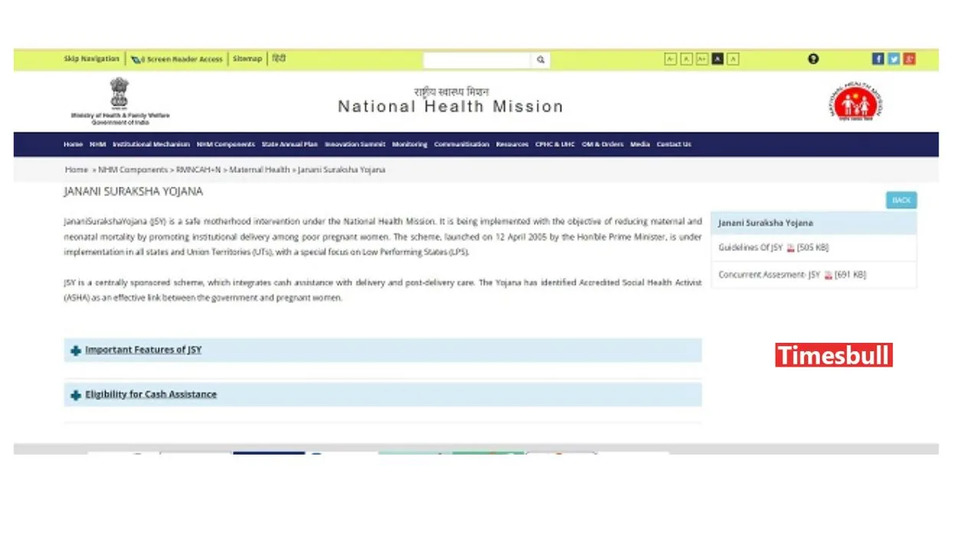This screenshot has height=551, width=980.
Task: Click inside the search text field
Action: point(476,60)
